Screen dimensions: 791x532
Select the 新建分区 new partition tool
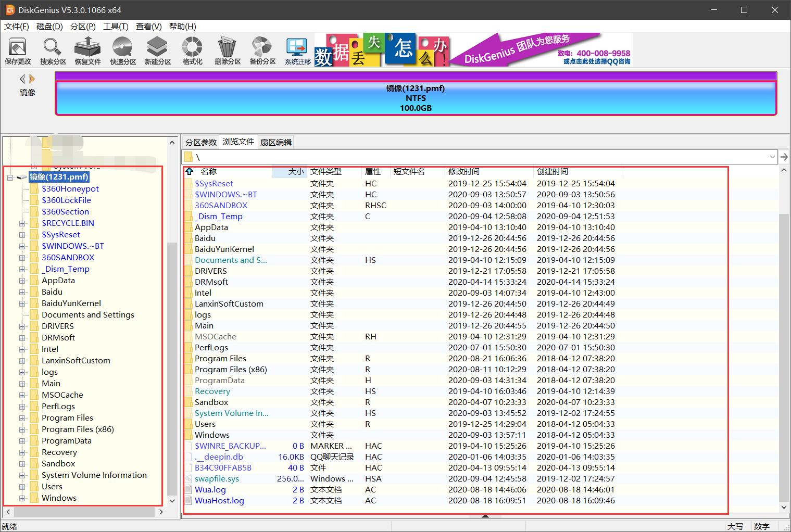point(157,50)
